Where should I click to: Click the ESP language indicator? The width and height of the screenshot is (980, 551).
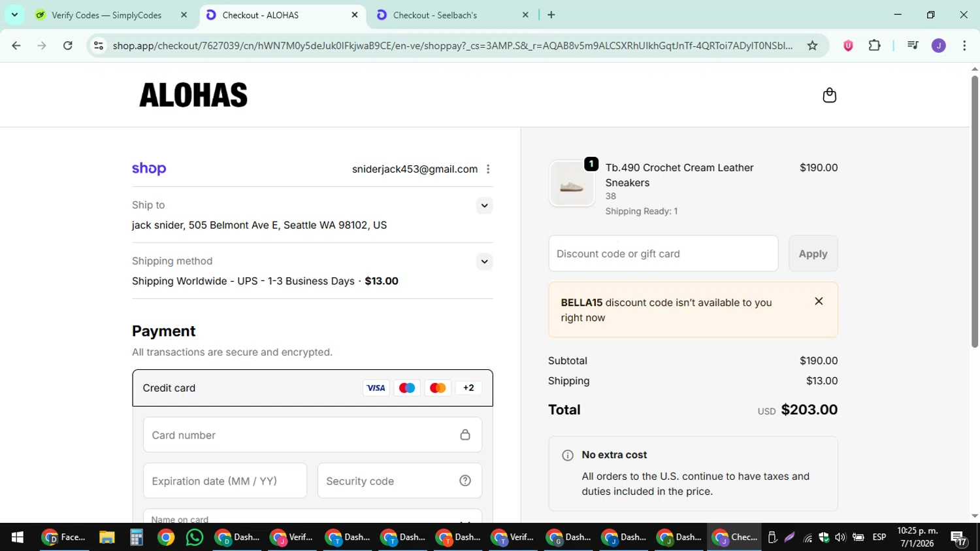point(879,537)
